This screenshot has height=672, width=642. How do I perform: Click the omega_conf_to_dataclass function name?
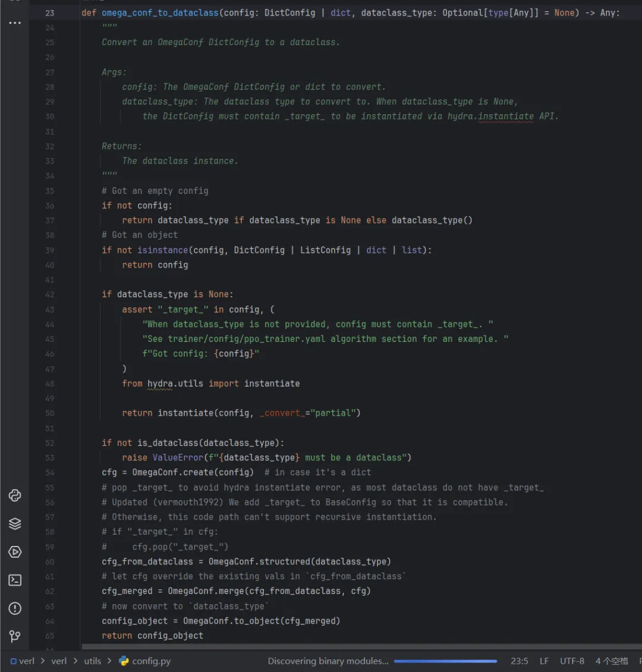pos(160,13)
